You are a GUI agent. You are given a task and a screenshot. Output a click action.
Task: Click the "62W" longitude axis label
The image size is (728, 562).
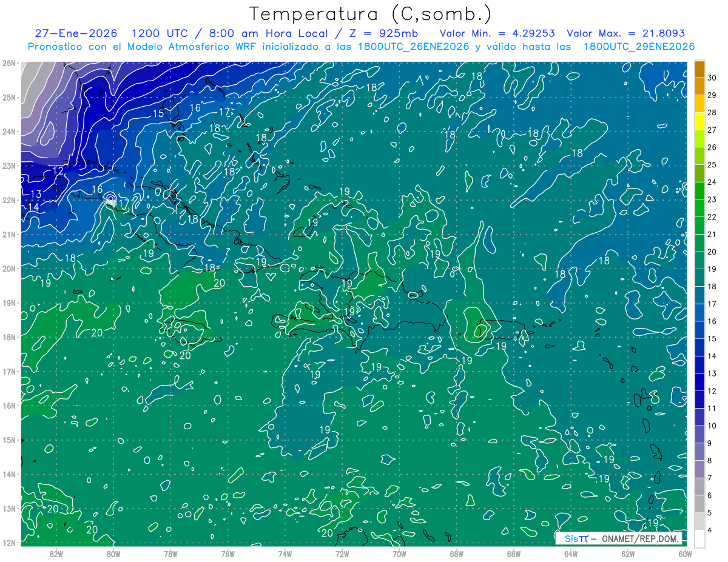[x=628, y=554]
